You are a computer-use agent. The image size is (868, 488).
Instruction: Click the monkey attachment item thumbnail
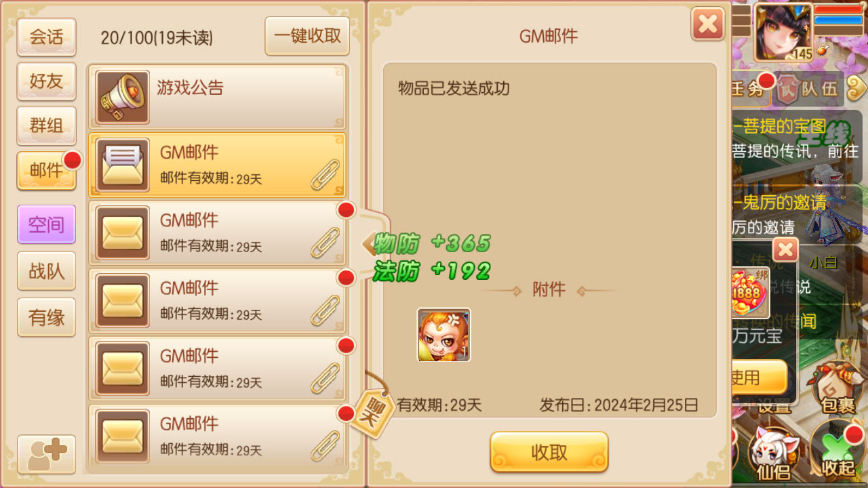(x=443, y=335)
